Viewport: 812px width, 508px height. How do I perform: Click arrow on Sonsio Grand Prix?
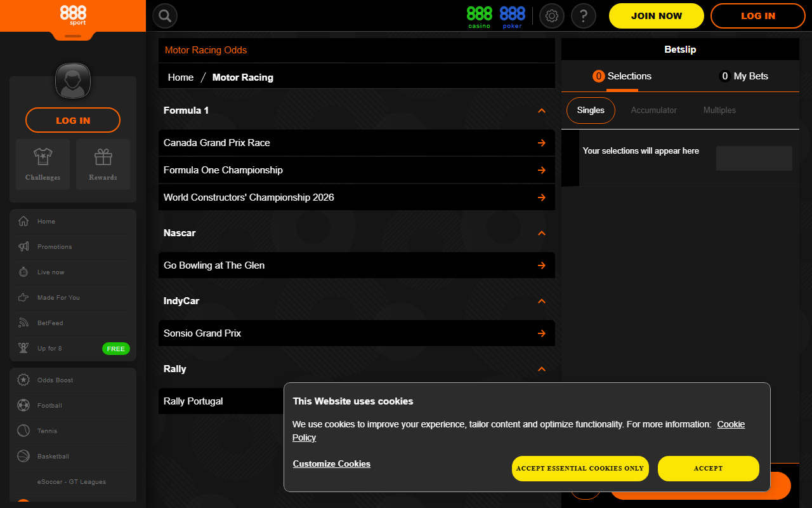(x=542, y=333)
